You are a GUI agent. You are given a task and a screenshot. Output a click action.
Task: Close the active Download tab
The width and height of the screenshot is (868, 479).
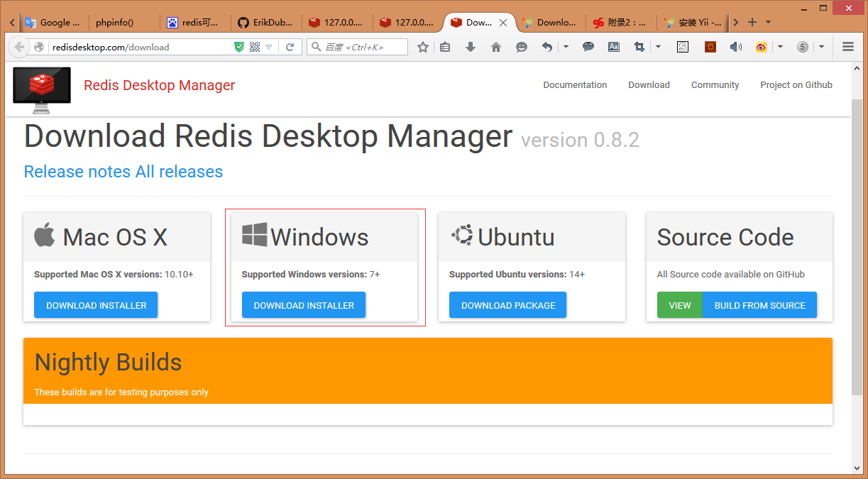click(x=503, y=23)
